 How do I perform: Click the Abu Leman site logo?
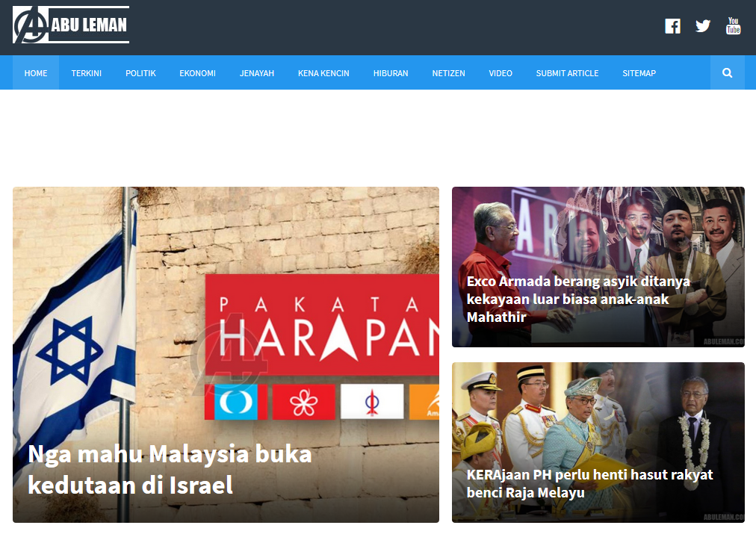click(x=71, y=25)
